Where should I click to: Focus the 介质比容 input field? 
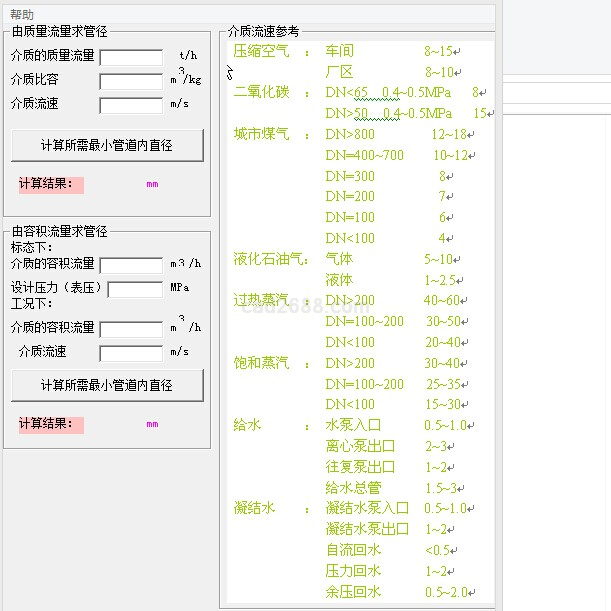[x=131, y=81]
